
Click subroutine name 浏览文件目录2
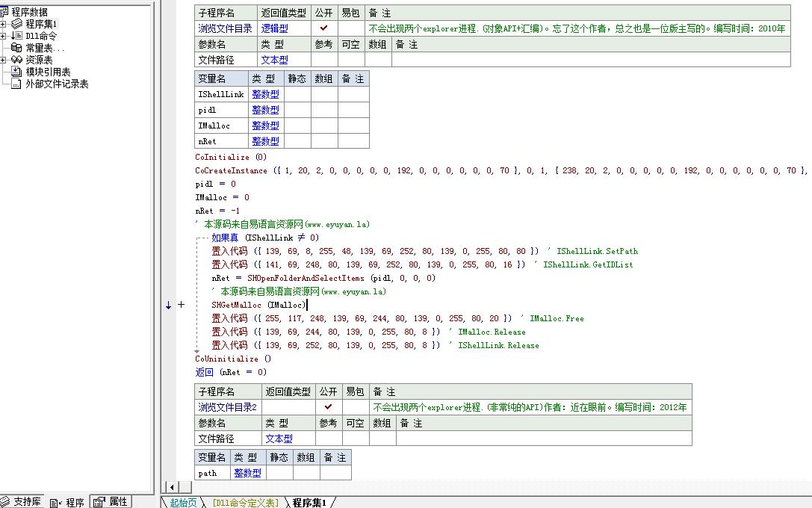[x=227, y=407]
